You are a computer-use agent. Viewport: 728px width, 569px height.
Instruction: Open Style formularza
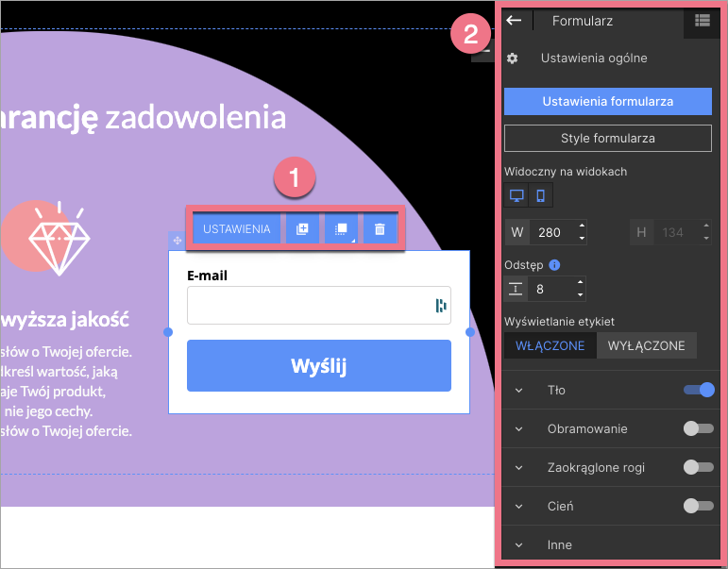(x=607, y=138)
